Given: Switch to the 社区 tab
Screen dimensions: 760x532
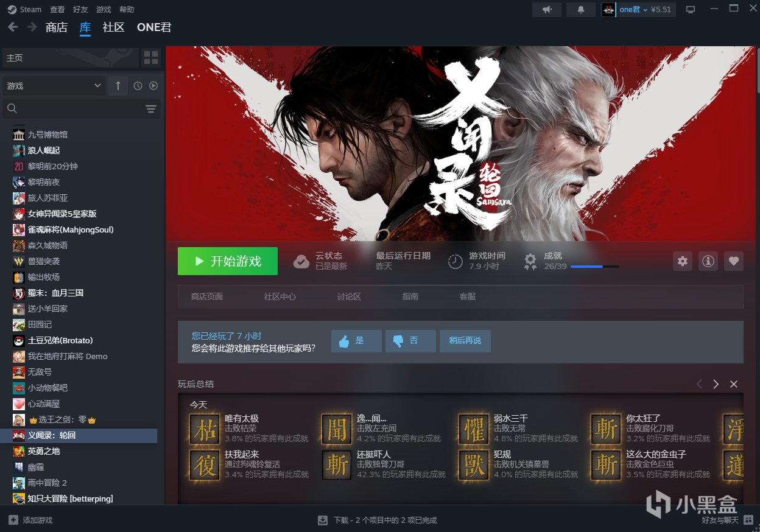Looking at the screenshot, I should (113, 27).
